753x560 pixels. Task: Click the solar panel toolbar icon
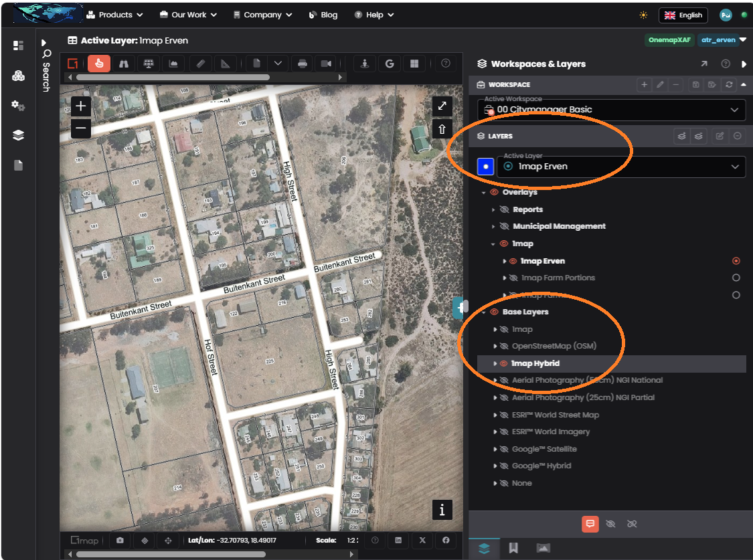click(x=149, y=64)
